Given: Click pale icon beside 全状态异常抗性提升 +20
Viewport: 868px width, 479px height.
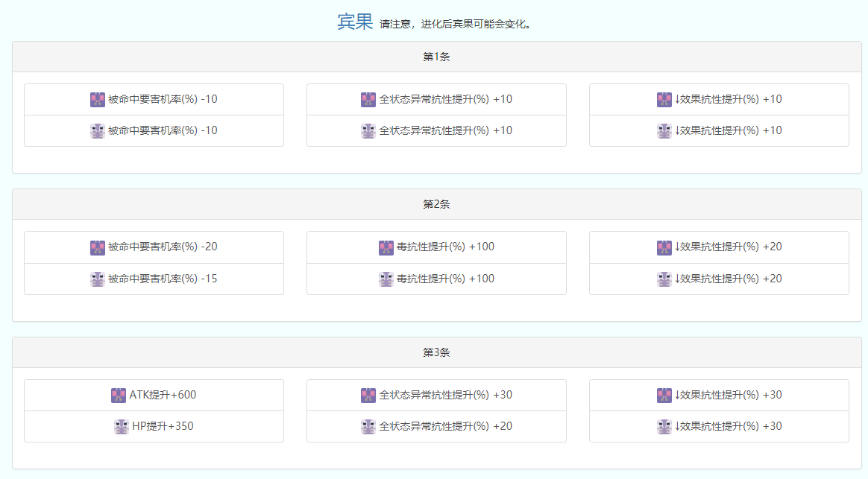Looking at the screenshot, I should pos(368,427).
